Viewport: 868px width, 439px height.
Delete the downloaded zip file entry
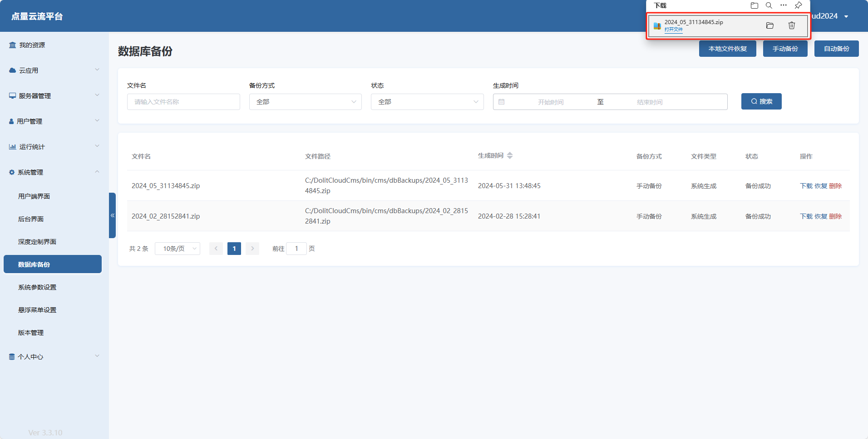tap(791, 25)
